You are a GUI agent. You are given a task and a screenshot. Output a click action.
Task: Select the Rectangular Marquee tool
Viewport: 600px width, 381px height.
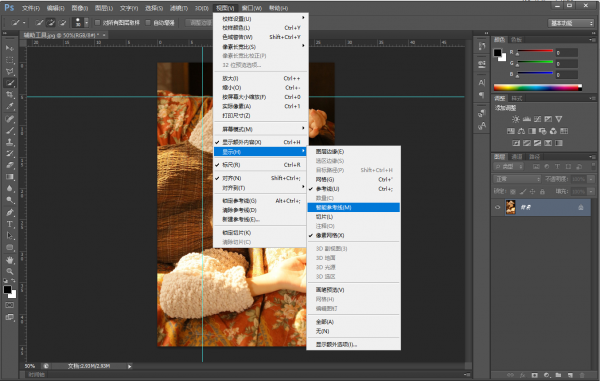[10, 60]
